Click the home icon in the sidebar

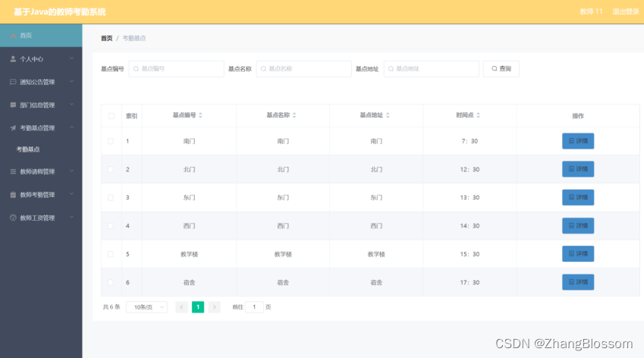coord(13,36)
